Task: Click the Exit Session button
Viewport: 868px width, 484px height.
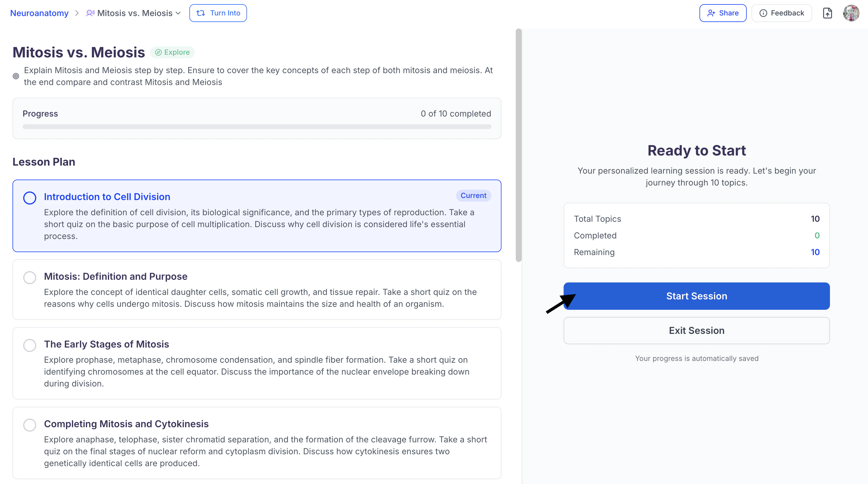Action: pyautogui.click(x=696, y=330)
